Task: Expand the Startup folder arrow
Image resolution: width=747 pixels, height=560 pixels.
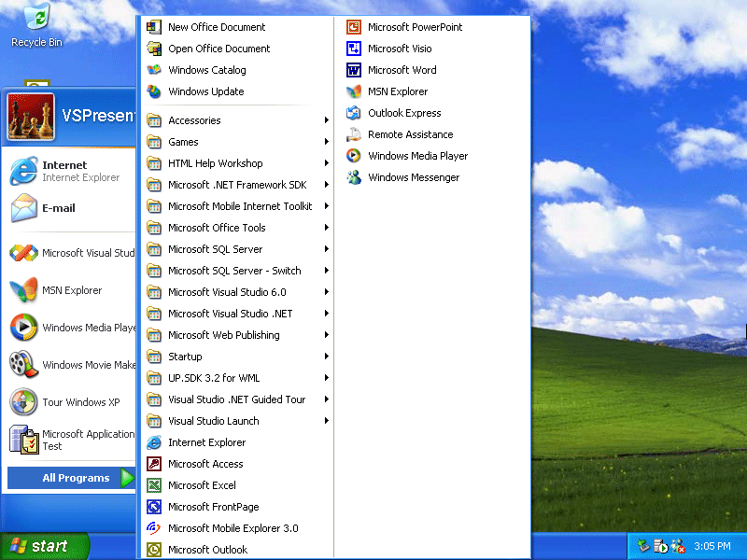Action: 326,357
